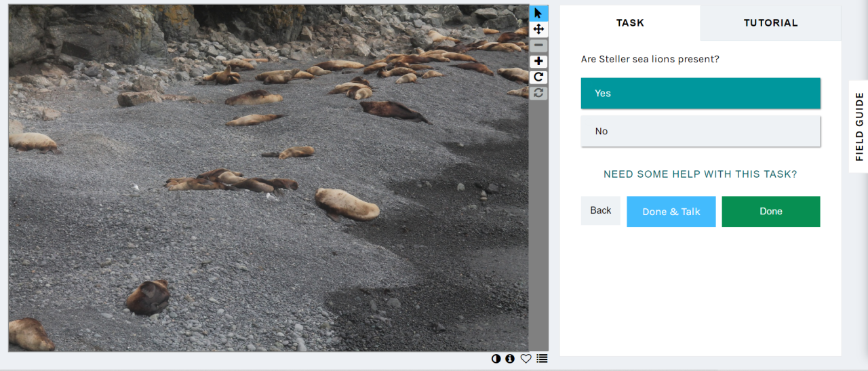This screenshot has height=371, width=868.
Task: Zoom in with the plus button
Action: [538, 62]
